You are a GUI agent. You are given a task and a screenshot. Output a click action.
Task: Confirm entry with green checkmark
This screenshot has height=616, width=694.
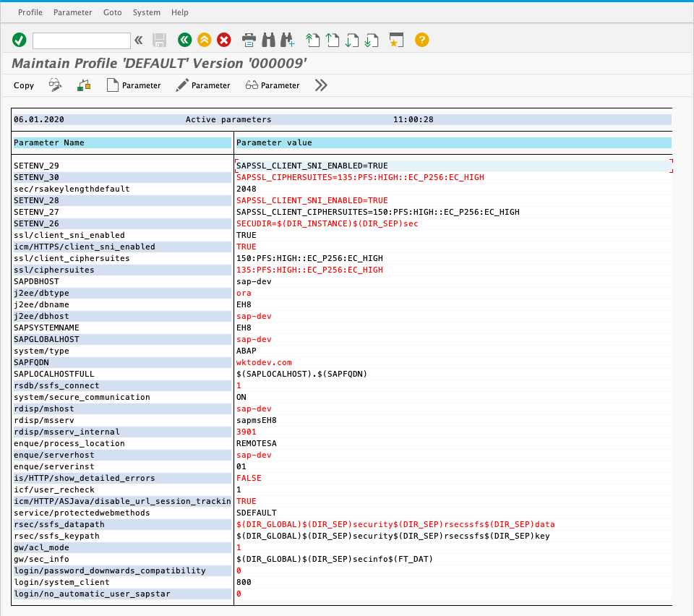point(19,40)
